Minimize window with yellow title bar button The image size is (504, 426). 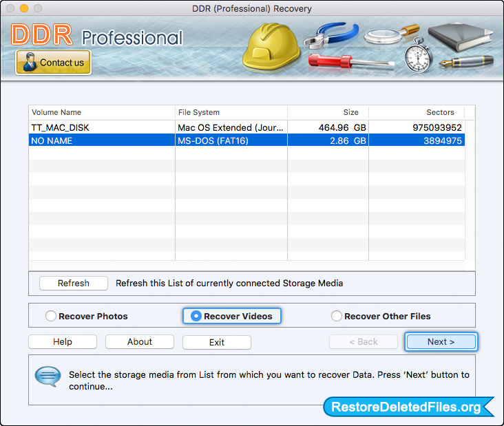tap(24, 8)
